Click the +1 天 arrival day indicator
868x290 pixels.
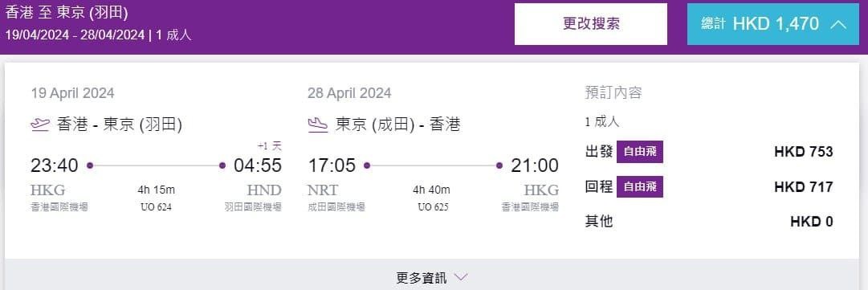click(270, 146)
